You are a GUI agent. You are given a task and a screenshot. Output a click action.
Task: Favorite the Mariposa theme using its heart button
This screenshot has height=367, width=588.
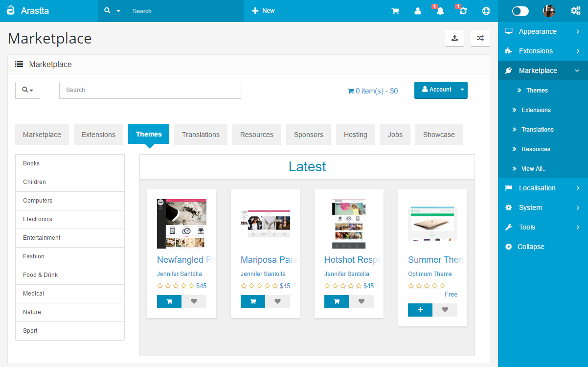278,301
